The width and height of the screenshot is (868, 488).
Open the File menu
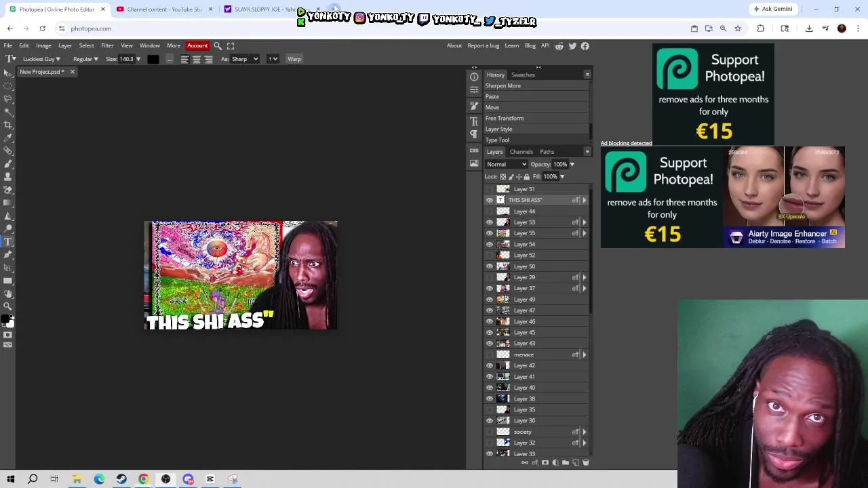tap(7, 45)
